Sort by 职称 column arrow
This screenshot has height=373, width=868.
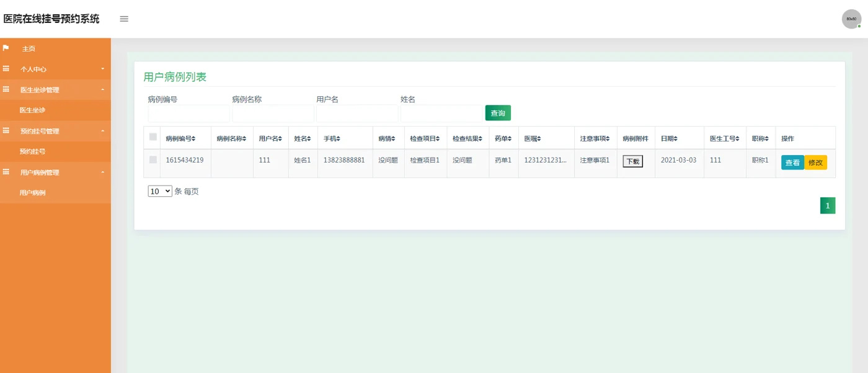[x=767, y=139]
